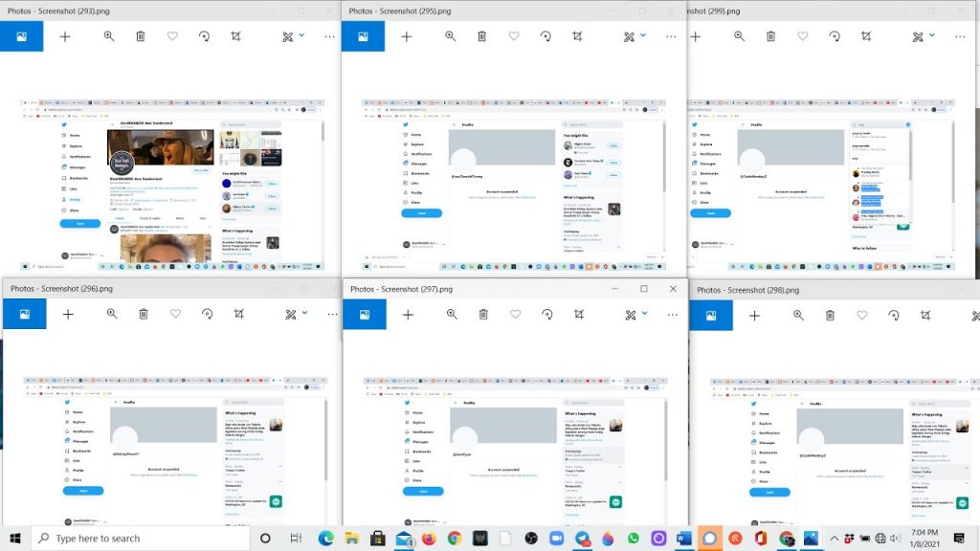The height and width of the screenshot is (551, 980).
Task: Open 'See all photos' in Screenshot (298) window
Action: [711, 315]
